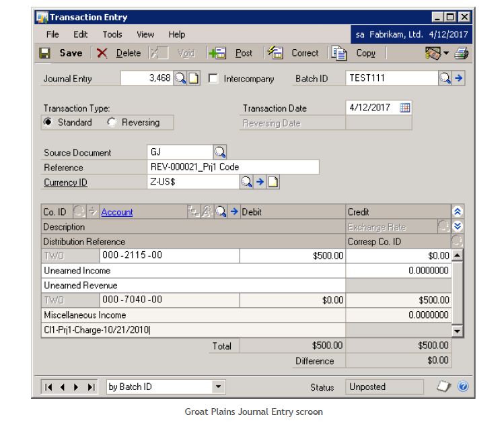Click the Account column link
This screenshot has width=504, height=425.
tap(117, 212)
